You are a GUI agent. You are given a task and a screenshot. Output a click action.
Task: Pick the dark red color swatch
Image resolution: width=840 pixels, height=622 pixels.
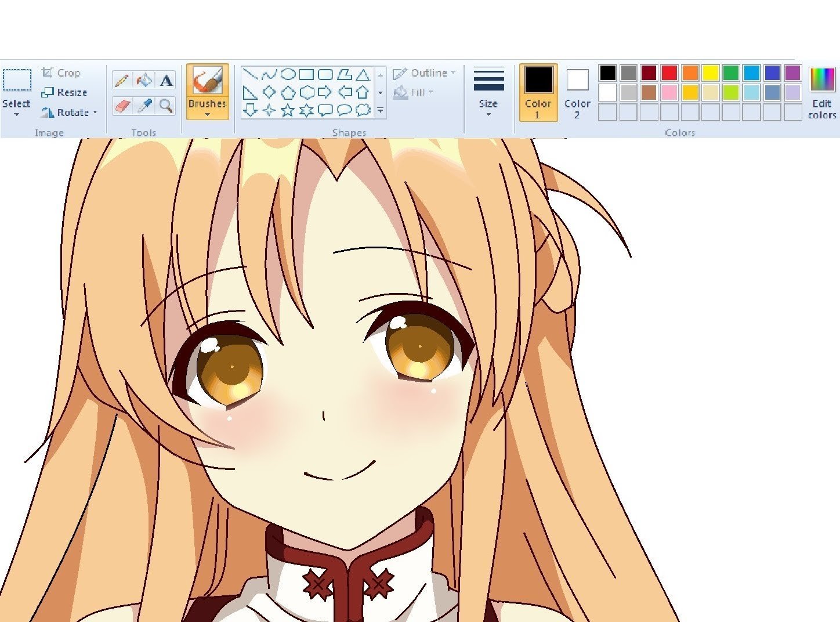[x=649, y=73]
